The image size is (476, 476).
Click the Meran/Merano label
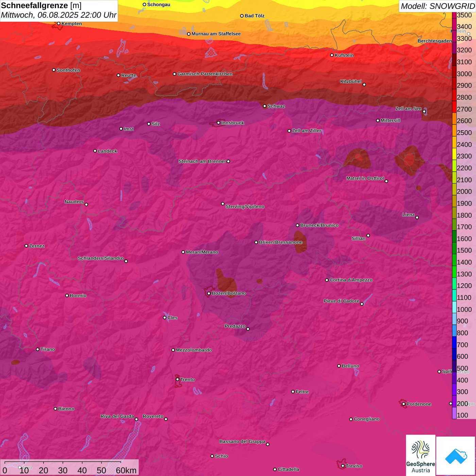click(x=202, y=252)
